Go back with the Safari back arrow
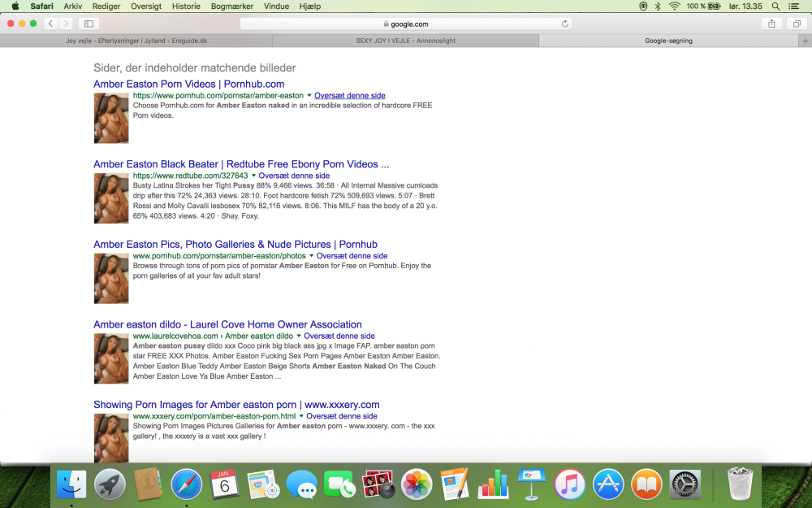The height and width of the screenshot is (508, 812). (x=50, y=24)
